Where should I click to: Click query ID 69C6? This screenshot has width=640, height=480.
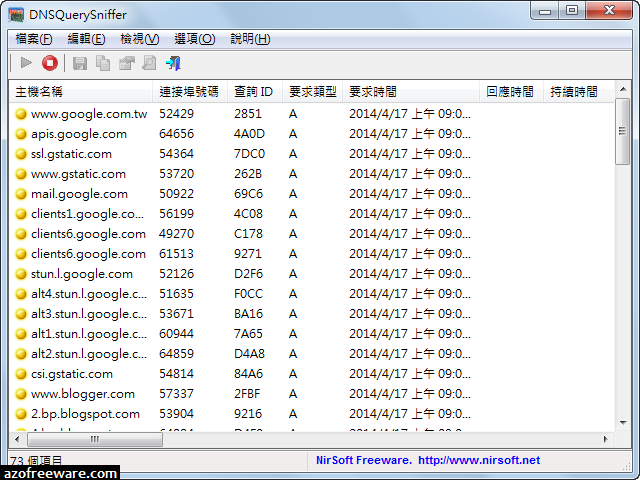[x=248, y=194]
